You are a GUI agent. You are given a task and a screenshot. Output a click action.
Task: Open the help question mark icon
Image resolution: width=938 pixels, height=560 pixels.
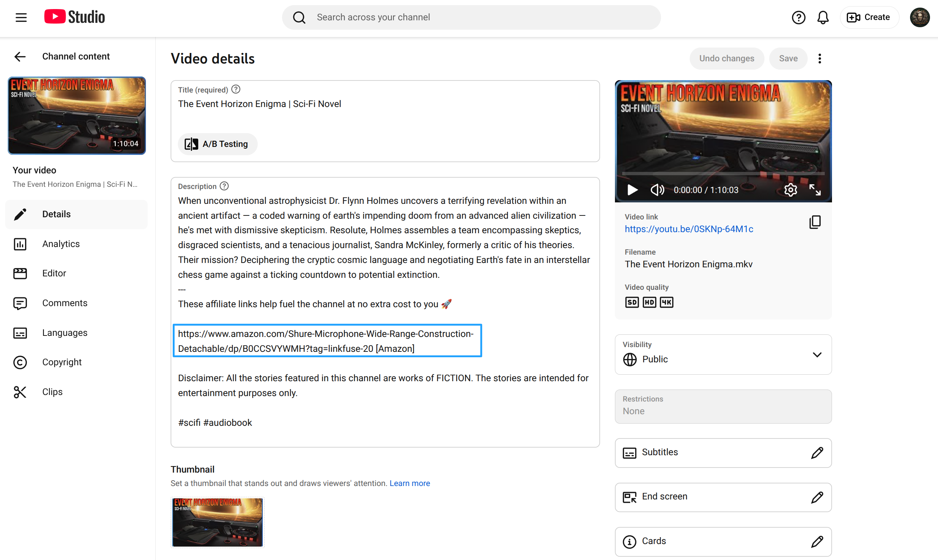coord(798,17)
